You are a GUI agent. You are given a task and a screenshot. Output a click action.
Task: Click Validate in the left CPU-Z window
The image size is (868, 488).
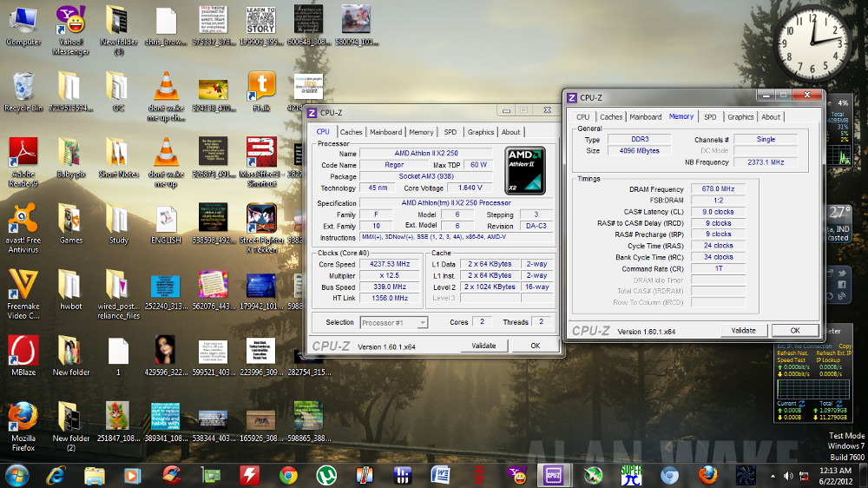pyautogui.click(x=483, y=345)
